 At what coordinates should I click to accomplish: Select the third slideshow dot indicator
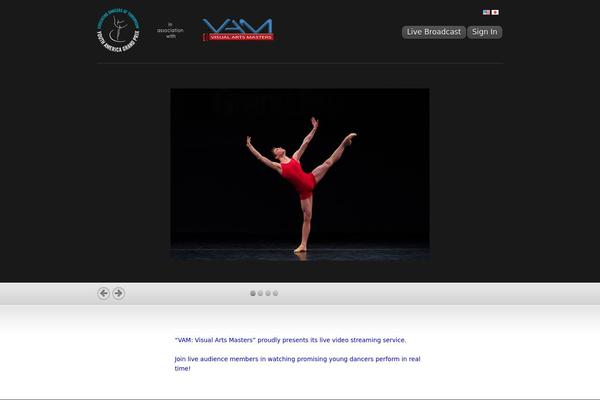coord(268,293)
